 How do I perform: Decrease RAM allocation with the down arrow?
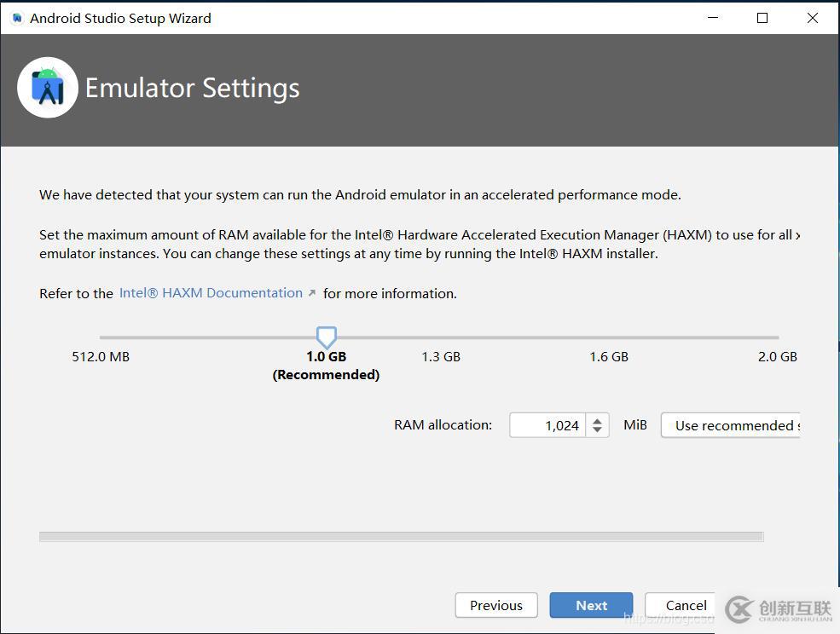point(598,430)
